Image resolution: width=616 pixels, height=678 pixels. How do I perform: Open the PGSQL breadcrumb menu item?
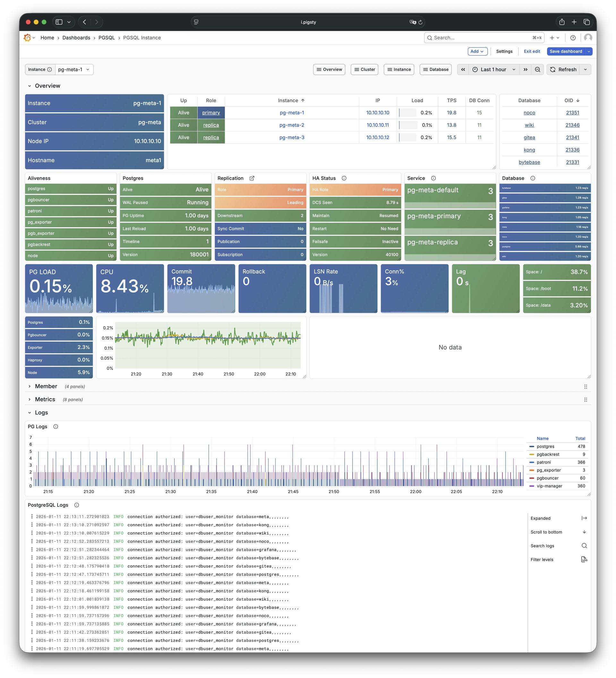pyautogui.click(x=107, y=37)
